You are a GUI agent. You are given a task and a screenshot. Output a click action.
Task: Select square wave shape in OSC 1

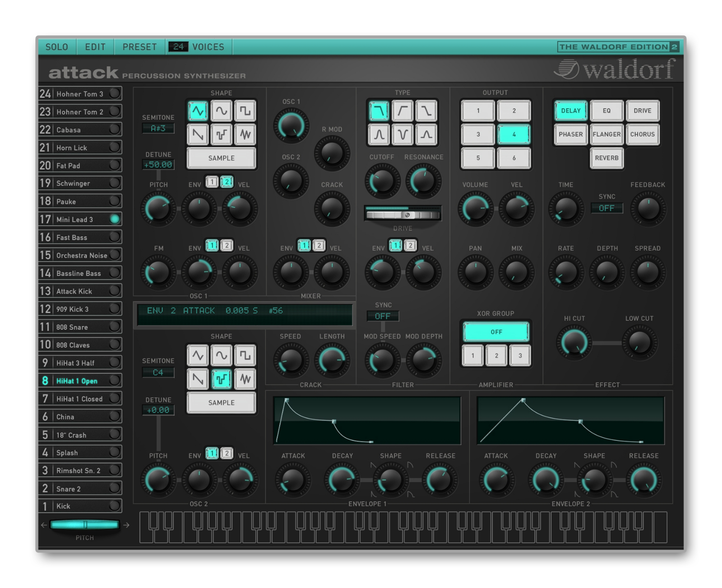tap(245, 111)
